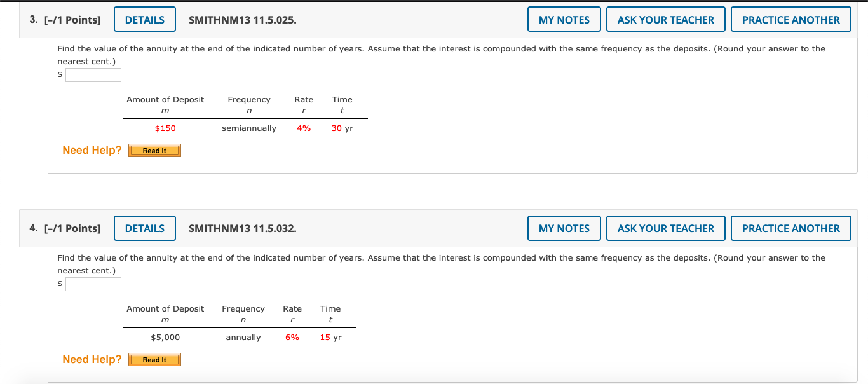Focus the answer box for question 4

(93, 284)
